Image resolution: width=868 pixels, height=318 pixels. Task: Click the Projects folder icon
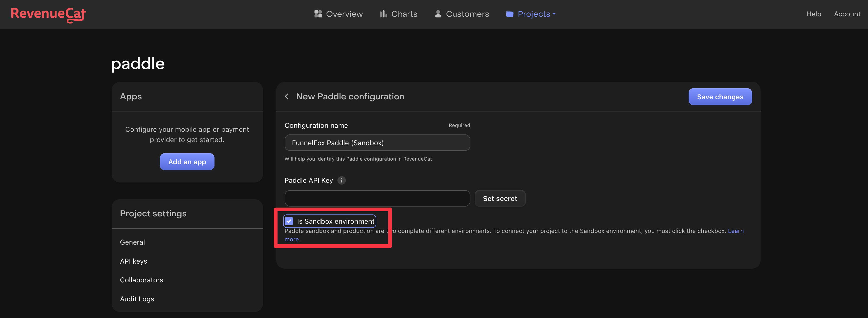click(x=509, y=14)
